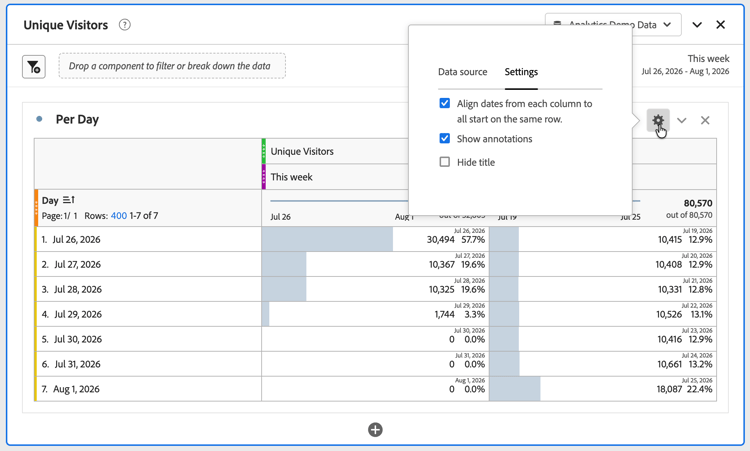The width and height of the screenshot is (750, 451).
Task: Click the blue dot beside Per Day
Action: click(39, 119)
